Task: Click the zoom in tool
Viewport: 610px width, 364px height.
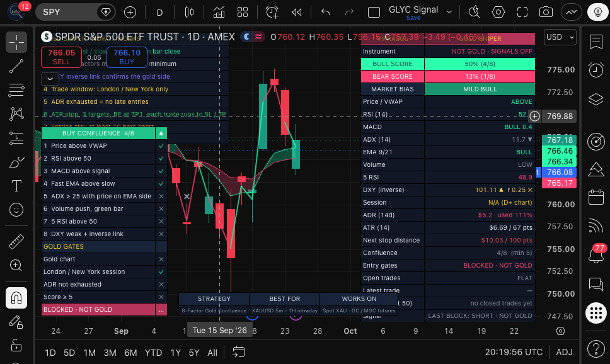Action: pyautogui.click(x=16, y=266)
